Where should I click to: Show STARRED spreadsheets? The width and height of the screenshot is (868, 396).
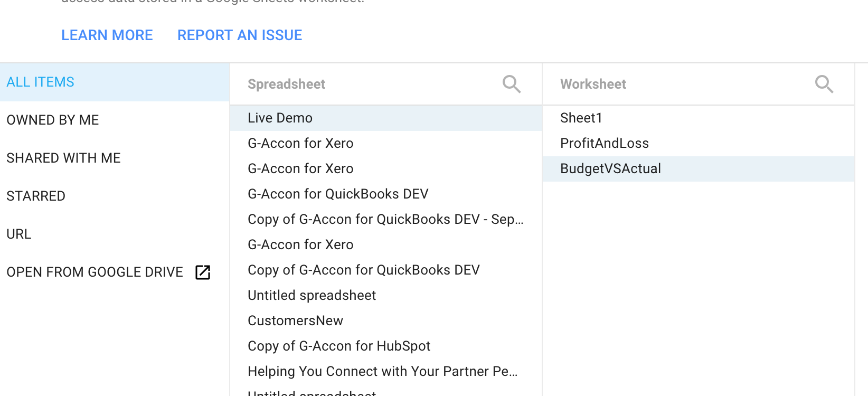pyautogui.click(x=36, y=196)
